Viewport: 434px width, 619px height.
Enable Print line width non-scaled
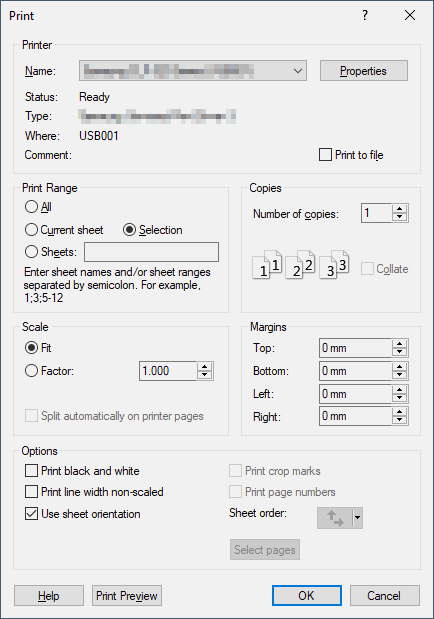31,492
